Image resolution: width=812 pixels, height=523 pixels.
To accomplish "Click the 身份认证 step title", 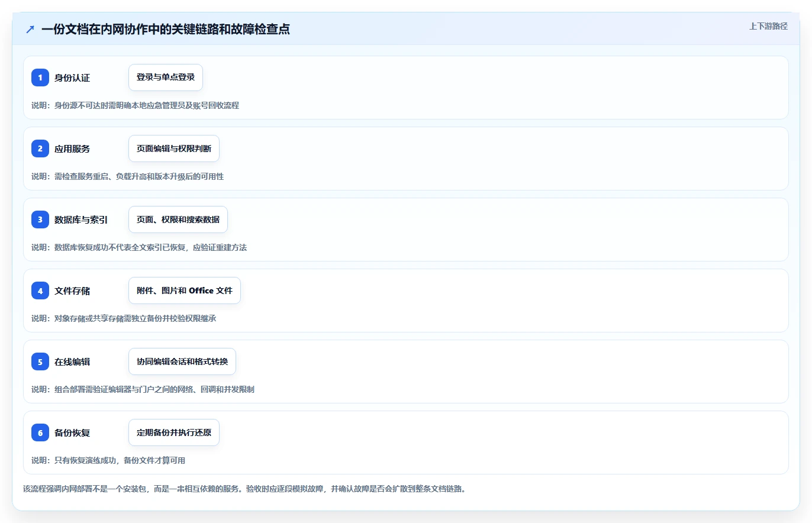I will [x=72, y=78].
